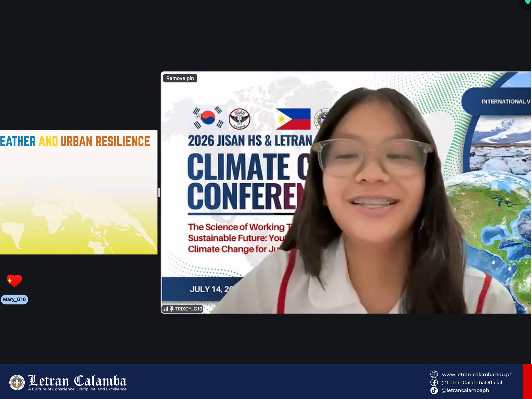
Task: Click the Jisan eagle logo in video
Action: click(x=240, y=119)
